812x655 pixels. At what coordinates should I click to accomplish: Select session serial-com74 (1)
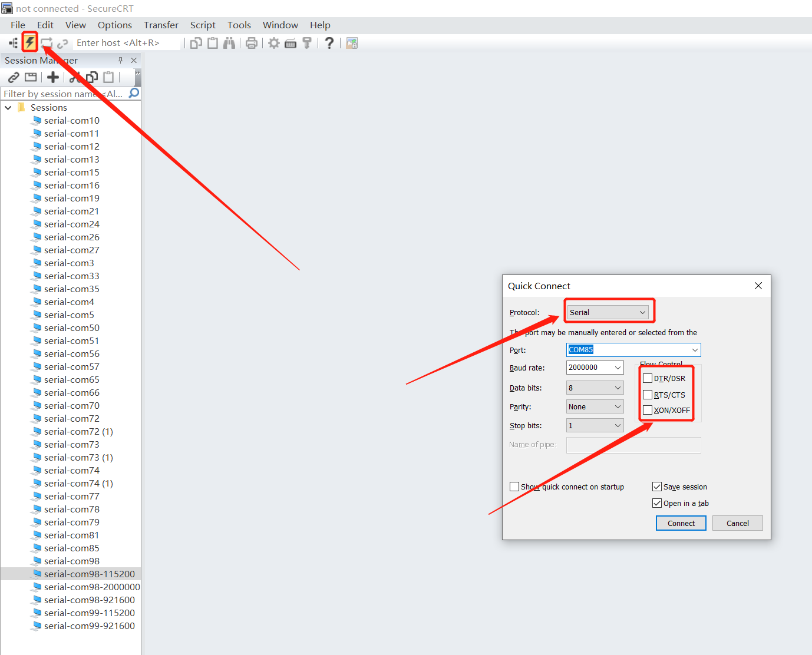click(78, 483)
